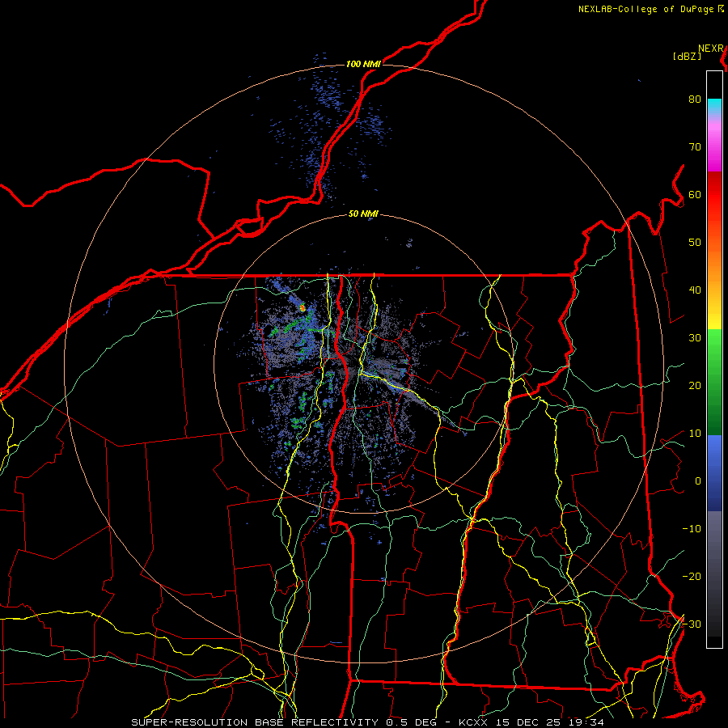Click the 50 dBZ scale value
The image size is (728, 728).
(x=695, y=243)
